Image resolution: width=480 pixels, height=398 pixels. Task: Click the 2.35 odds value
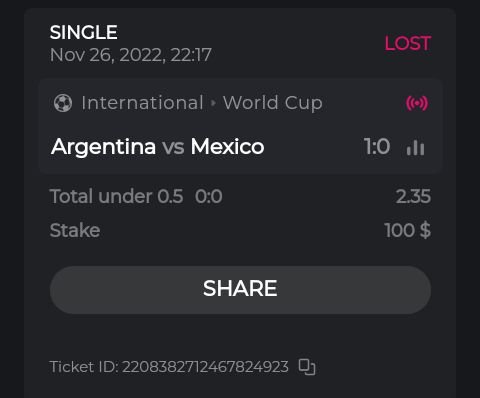tap(413, 196)
